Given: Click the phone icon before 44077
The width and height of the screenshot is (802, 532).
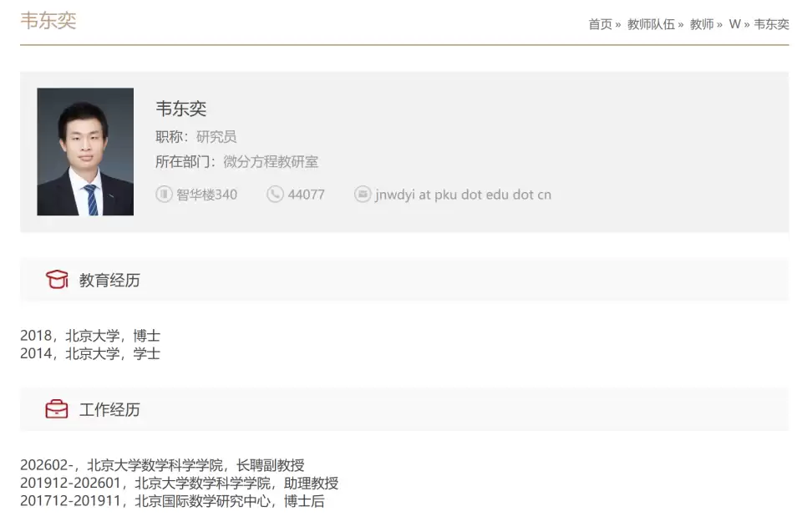Looking at the screenshot, I should pos(276,194).
